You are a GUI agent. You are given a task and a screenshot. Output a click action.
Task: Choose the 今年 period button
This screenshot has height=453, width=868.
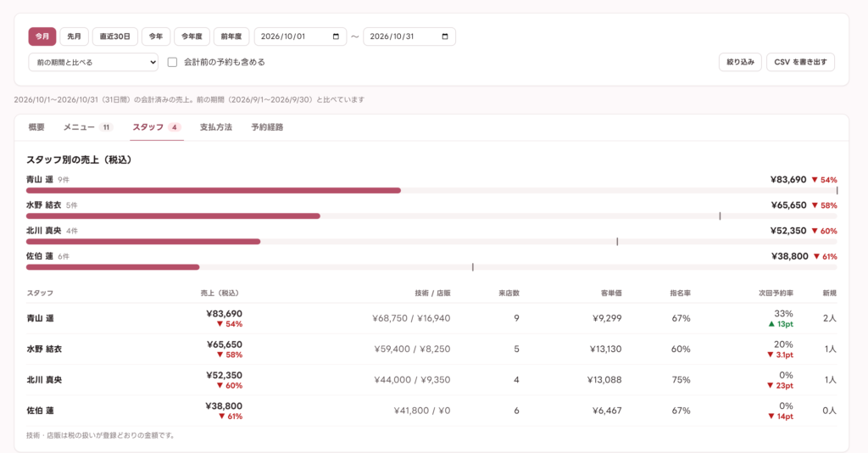[156, 36]
